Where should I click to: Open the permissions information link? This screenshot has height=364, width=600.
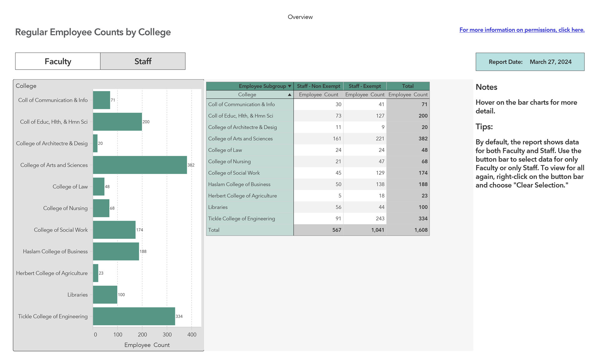(522, 30)
